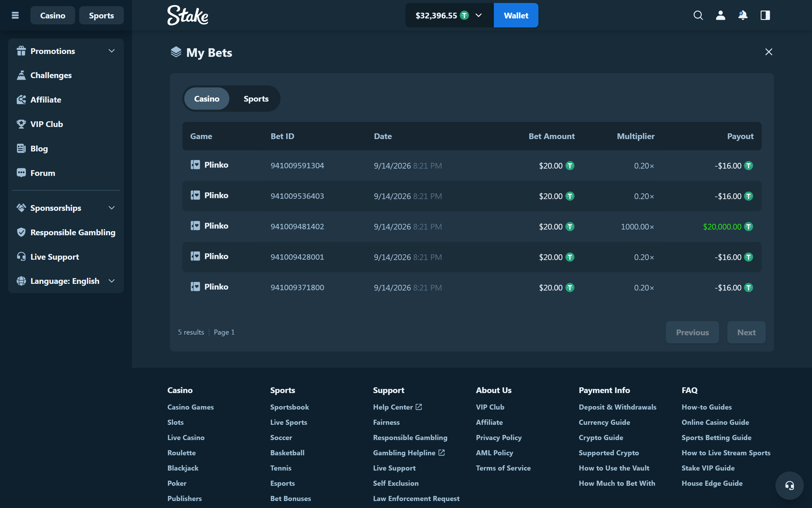Click the Plinko icon for bet 941009481402
812x508 pixels.
tap(195, 226)
